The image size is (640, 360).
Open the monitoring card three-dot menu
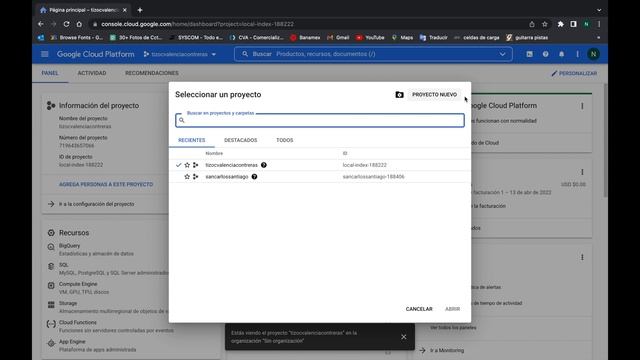[582, 258]
